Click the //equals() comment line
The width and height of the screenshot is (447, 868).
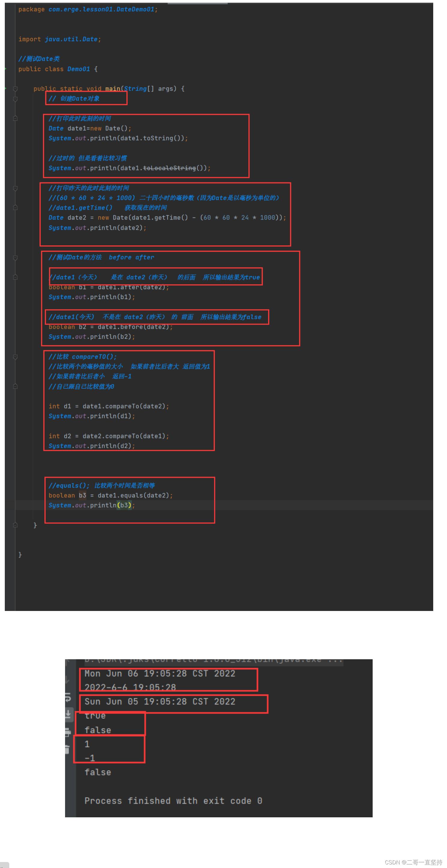click(101, 486)
